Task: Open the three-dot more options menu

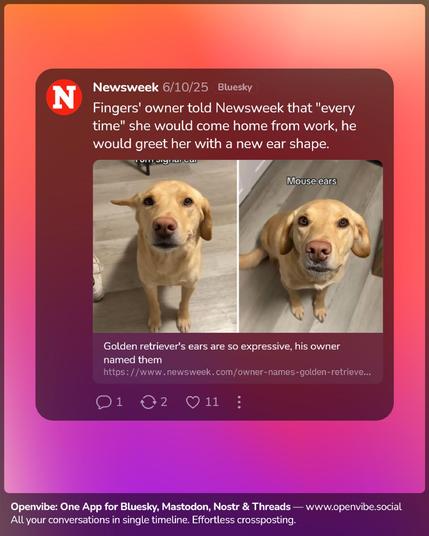Action: pyautogui.click(x=239, y=402)
